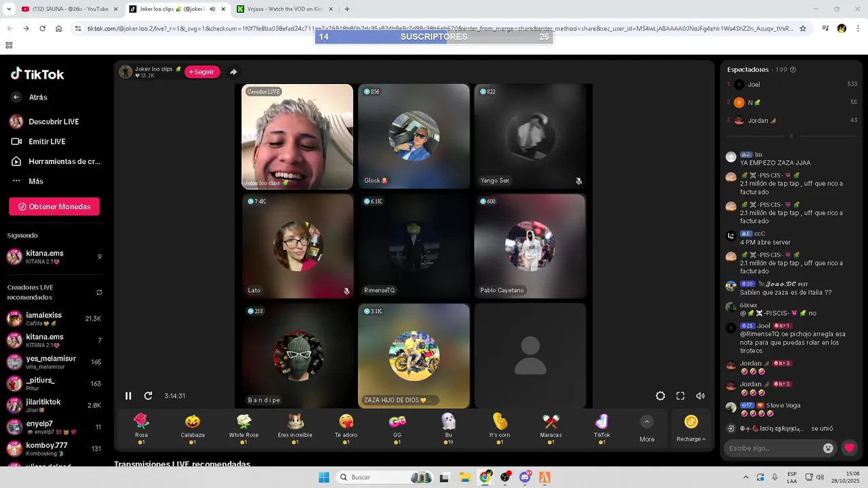
Task: Open enyelp7 live channel
Action: pyautogui.click(x=54, y=427)
